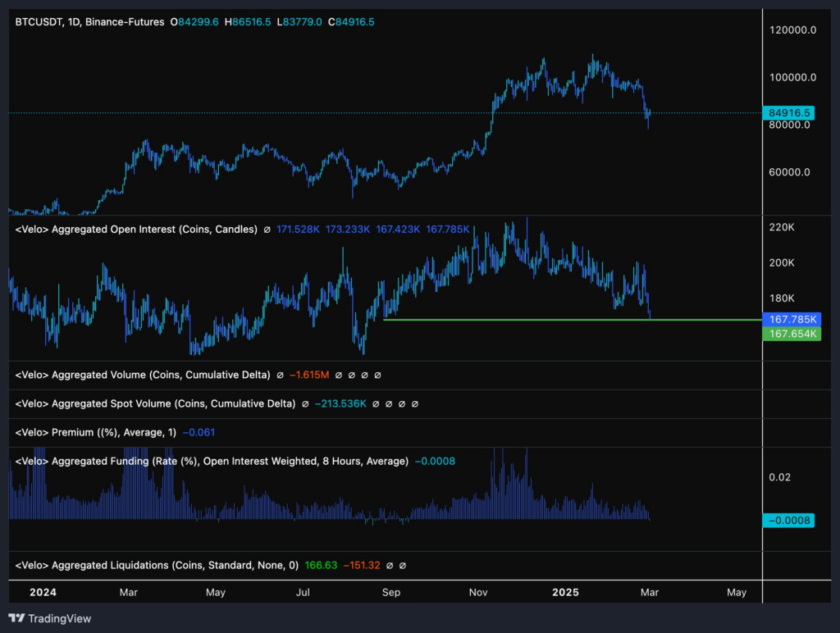Click the 220K open interest axis label
The image size is (840, 633).
point(782,227)
